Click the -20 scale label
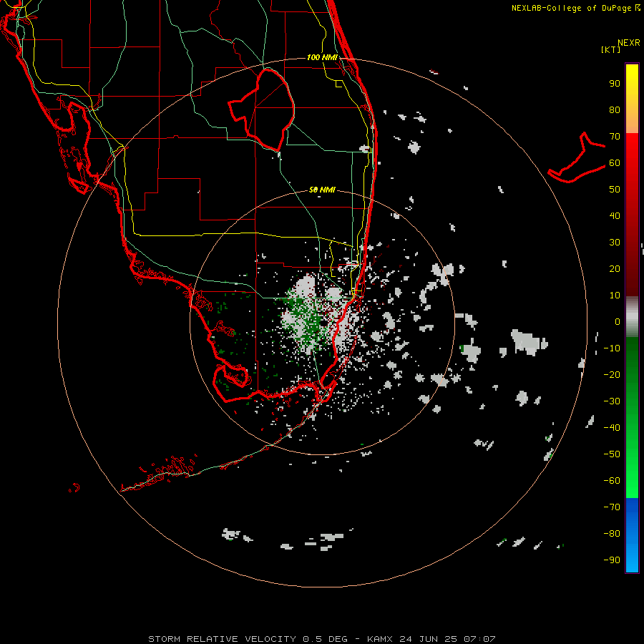Screen dimensions: 644x644 (x=612, y=375)
